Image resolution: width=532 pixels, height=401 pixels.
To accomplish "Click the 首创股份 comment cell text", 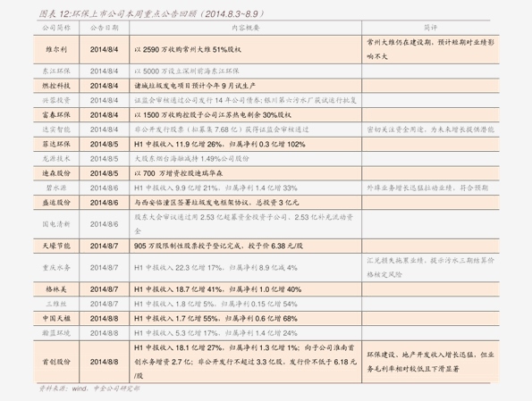I will (x=430, y=362).
